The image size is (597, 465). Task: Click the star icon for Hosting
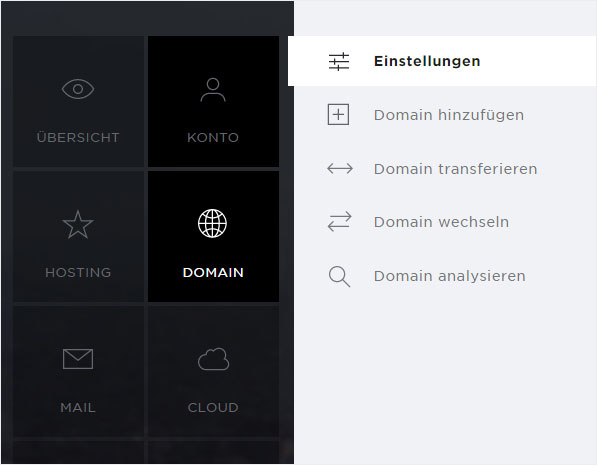click(x=78, y=225)
